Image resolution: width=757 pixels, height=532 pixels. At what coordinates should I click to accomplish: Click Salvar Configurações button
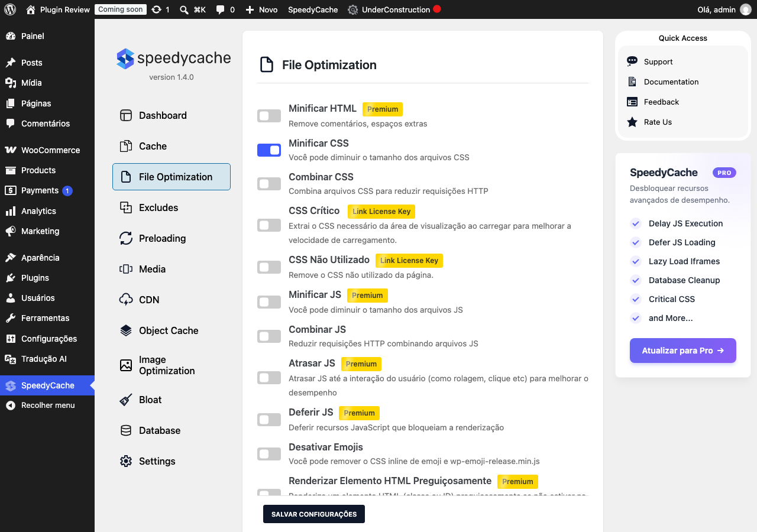tap(314, 514)
